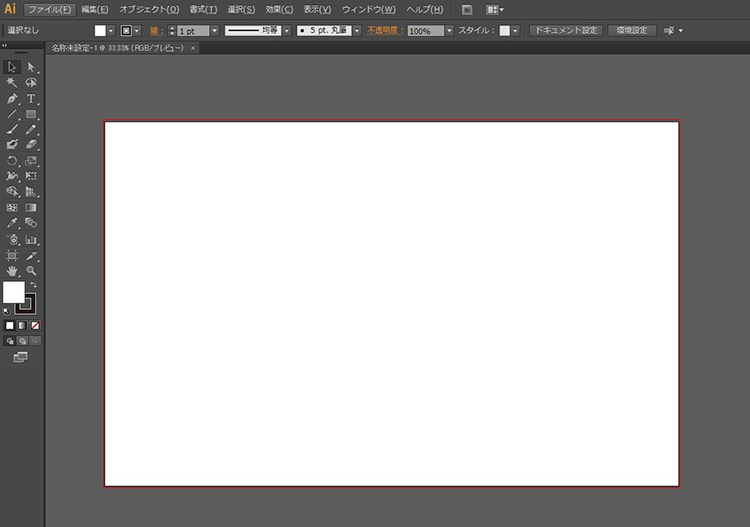Click the swap fill and stroke arrows
Image resolution: width=750 pixels, height=527 pixels.
click(x=33, y=285)
